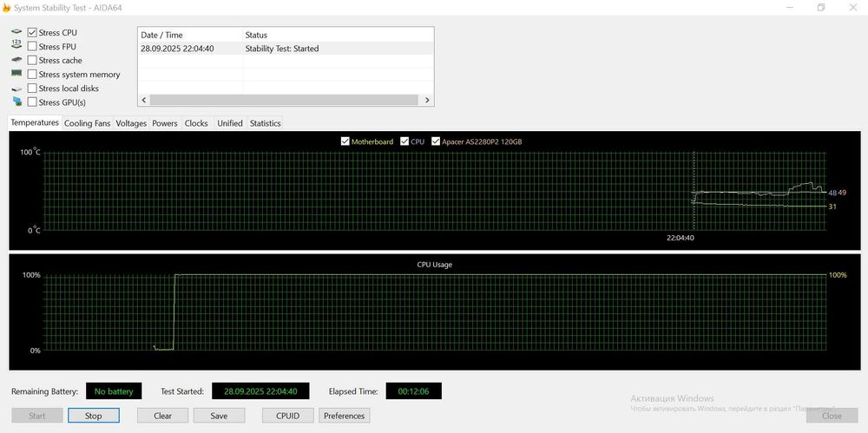
Task: Toggle Apacer AS2280P2 120GB graph checkbox
Action: coord(436,141)
